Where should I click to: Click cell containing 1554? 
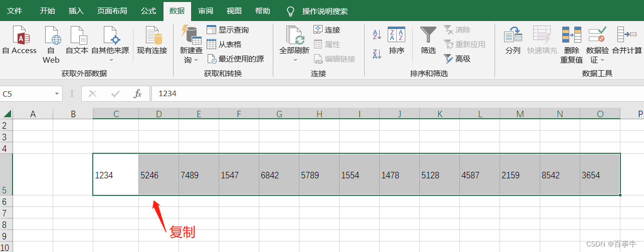click(x=360, y=174)
